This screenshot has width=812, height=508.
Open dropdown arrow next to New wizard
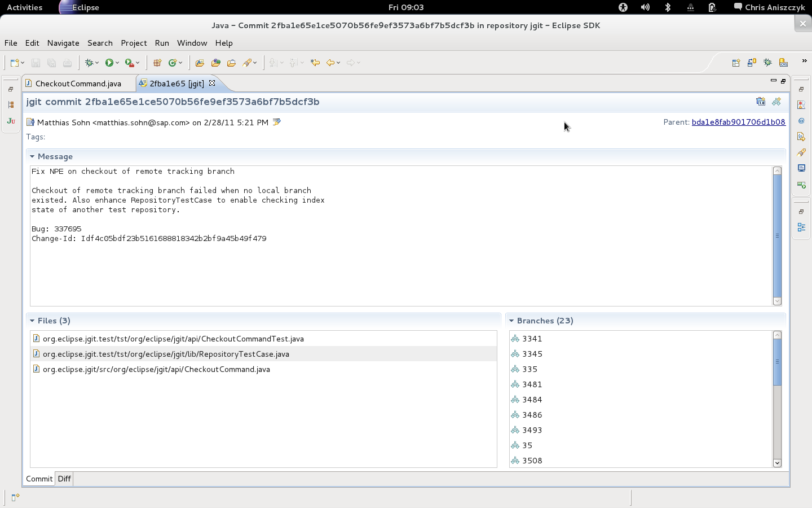23,63
